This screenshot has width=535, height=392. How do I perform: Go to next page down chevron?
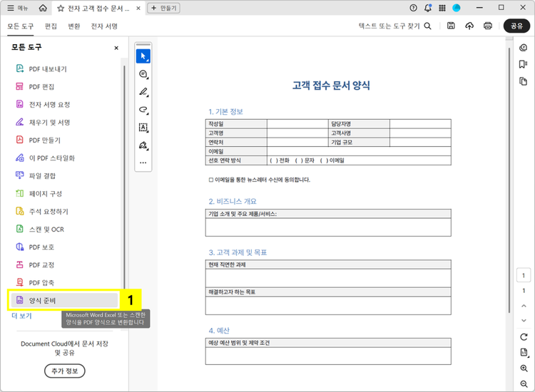(524, 321)
